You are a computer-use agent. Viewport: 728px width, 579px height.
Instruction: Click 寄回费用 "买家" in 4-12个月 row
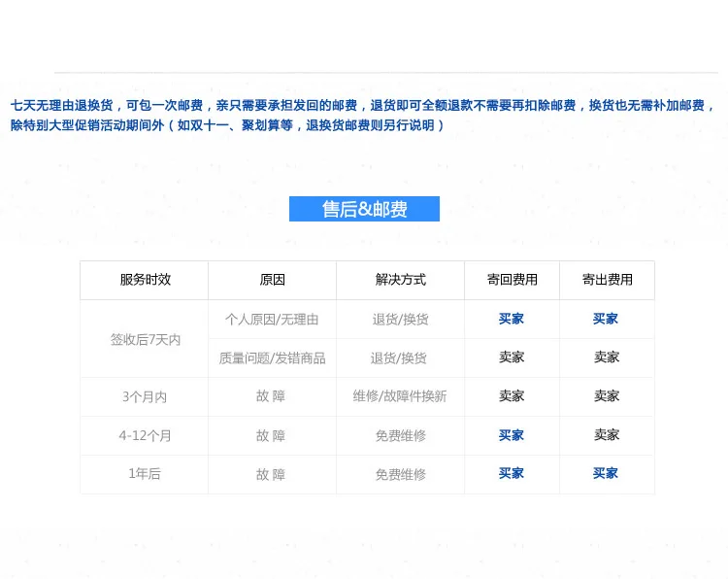512,435
